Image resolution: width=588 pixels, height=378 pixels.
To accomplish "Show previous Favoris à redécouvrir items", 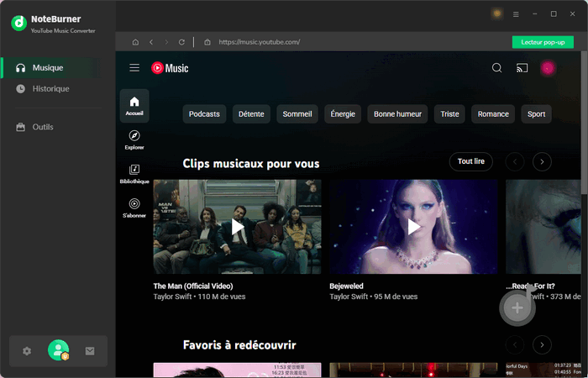I will tap(515, 344).
